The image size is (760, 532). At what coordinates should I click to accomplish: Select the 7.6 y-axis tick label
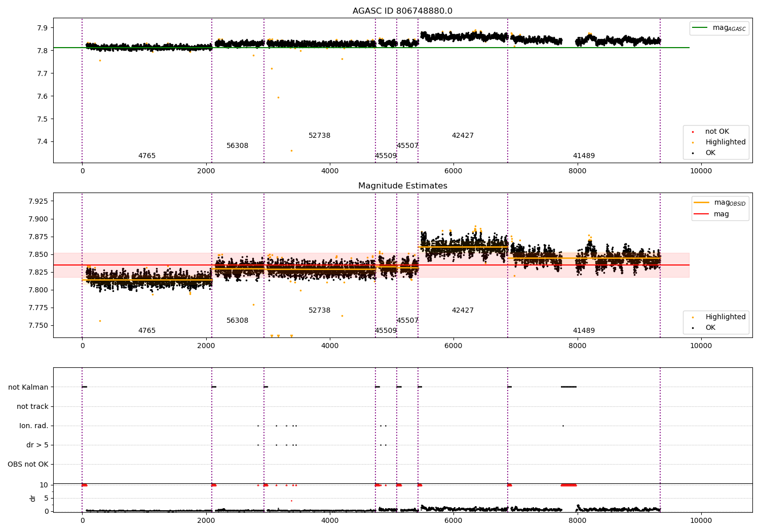click(x=43, y=96)
